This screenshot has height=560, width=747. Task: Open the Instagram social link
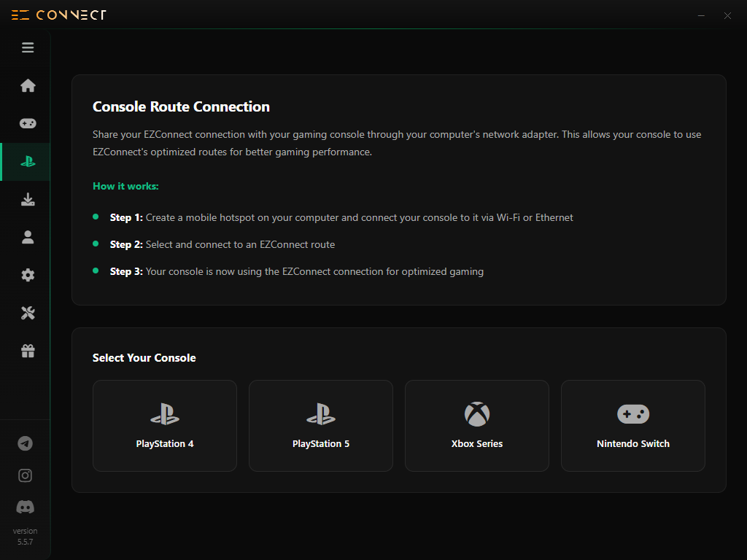click(x=26, y=475)
